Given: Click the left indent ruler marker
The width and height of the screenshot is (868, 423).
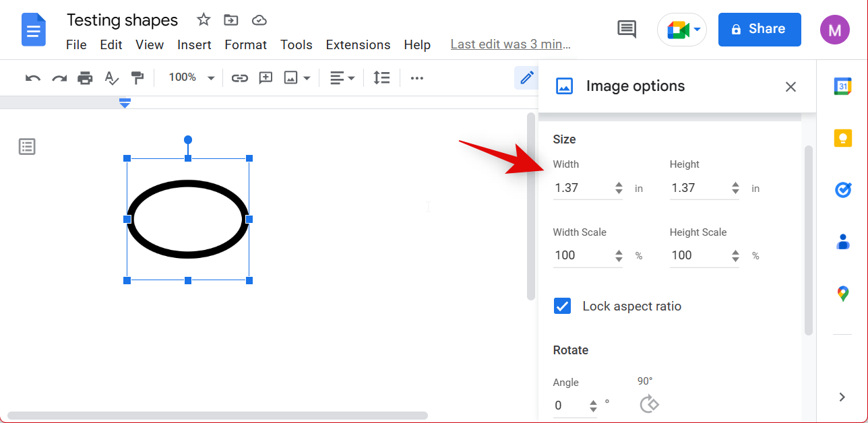Looking at the screenshot, I should 125,102.
